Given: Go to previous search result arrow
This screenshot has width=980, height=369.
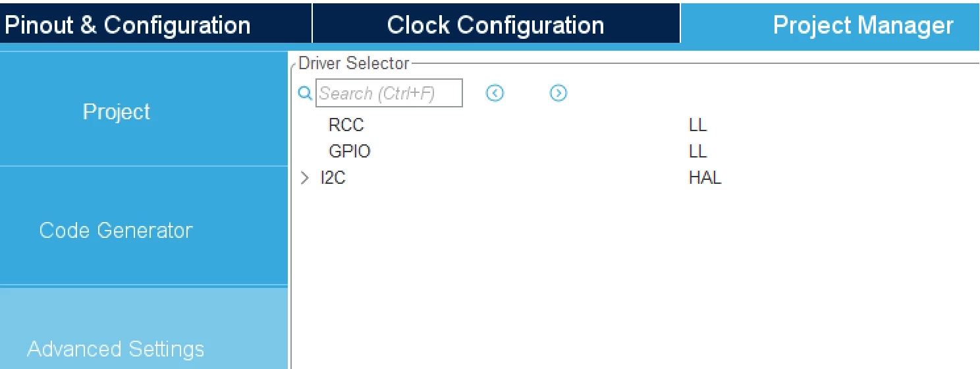Looking at the screenshot, I should 495,94.
